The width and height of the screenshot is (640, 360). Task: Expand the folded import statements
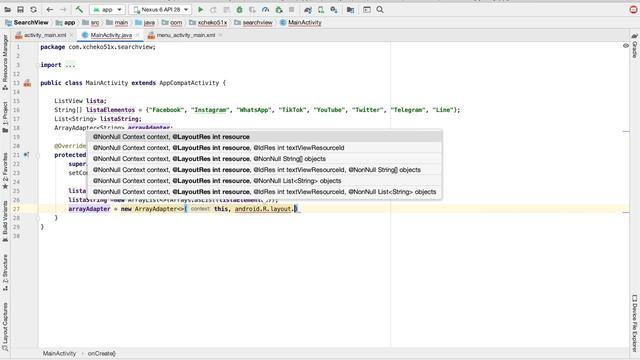(x=70, y=65)
